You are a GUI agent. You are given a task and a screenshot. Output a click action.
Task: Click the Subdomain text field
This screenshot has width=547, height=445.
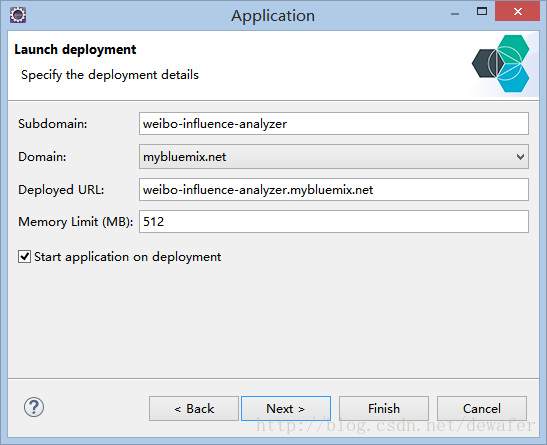334,123
